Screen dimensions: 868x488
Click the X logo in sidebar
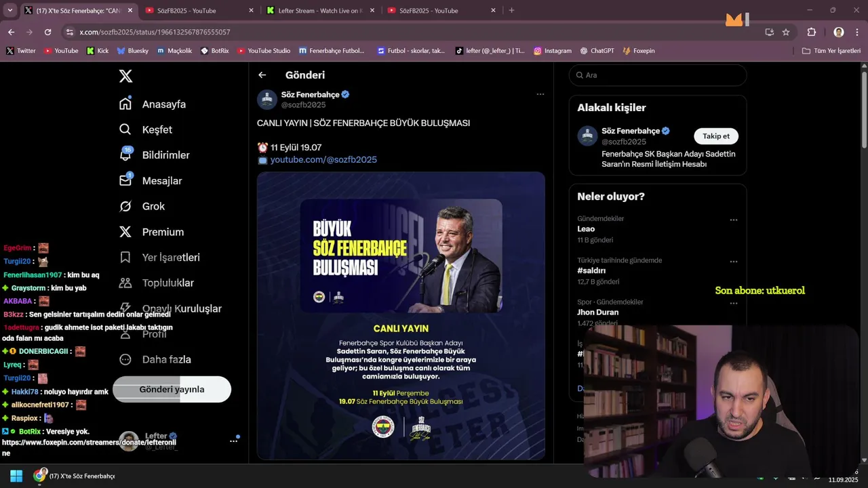125,76
